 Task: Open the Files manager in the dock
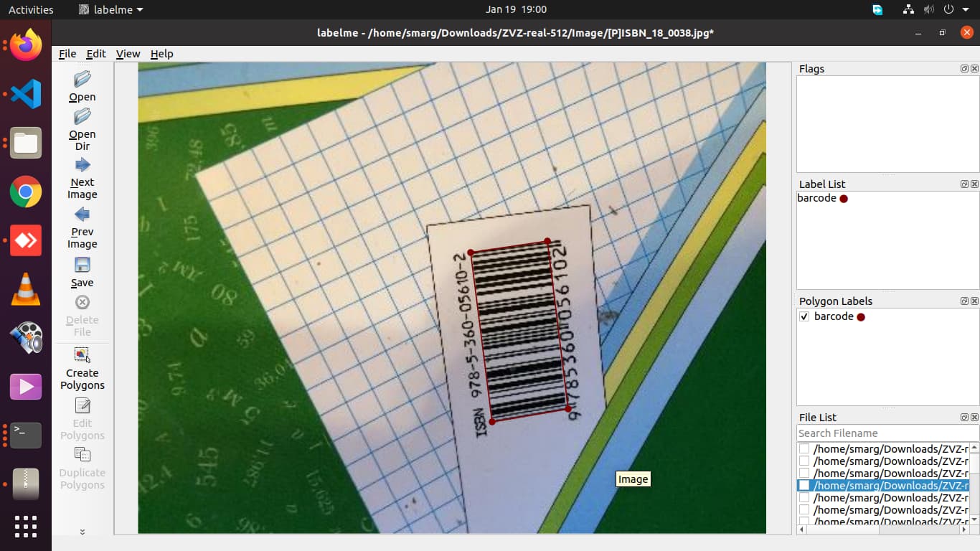[26, 143]
